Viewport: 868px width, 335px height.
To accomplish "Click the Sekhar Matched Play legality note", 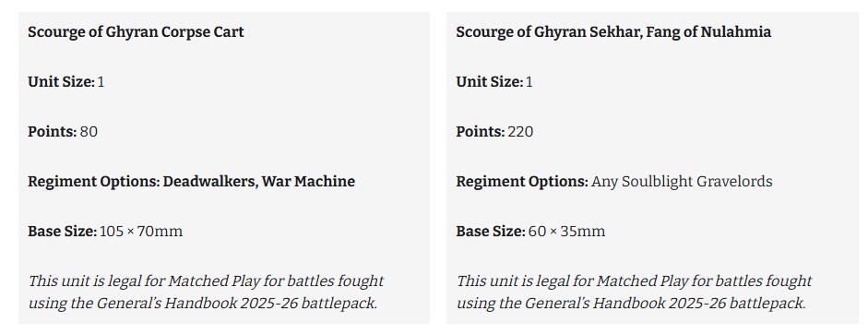I will (x=634, y=292).
